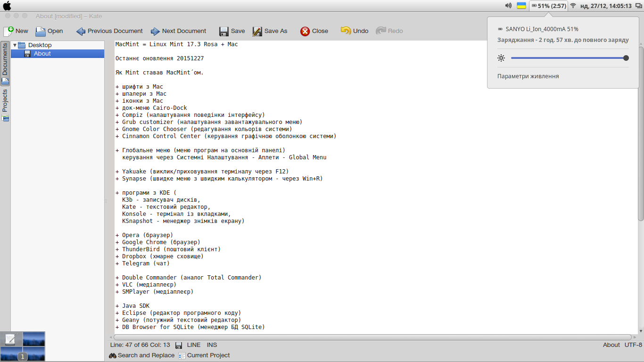This screenshot has width=644, height=362.
Task: Switch to the Documents side tab
Action: coord(5,64)
